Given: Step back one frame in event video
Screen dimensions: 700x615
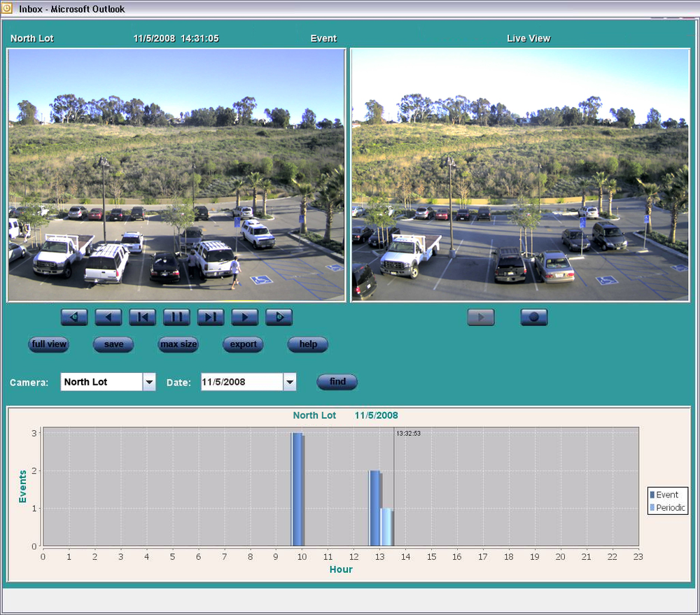Looking at the screenshot, I should 142,317.
